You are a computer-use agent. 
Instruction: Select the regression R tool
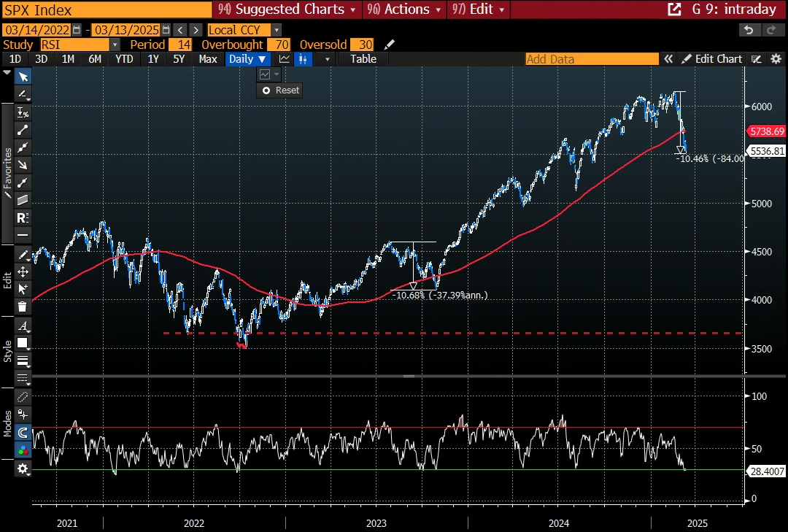pos(23,217)
